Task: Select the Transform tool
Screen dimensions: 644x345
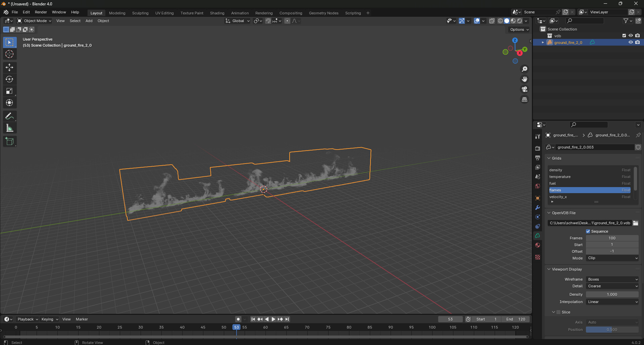Action: (x=9, y=103)
